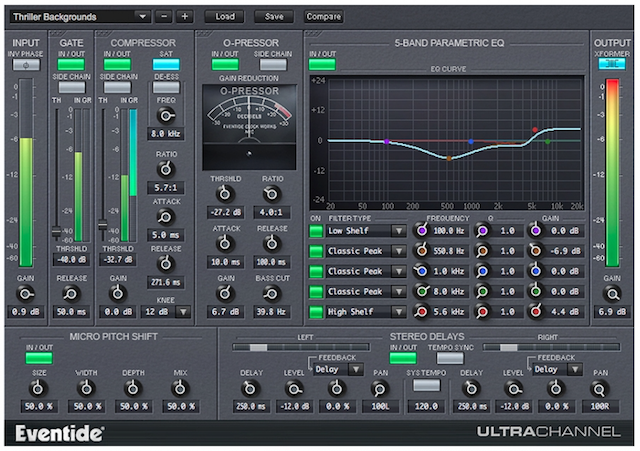Toggle the Compressor SAT switch
Screen dimensions: 640x451
click(166, 64)
